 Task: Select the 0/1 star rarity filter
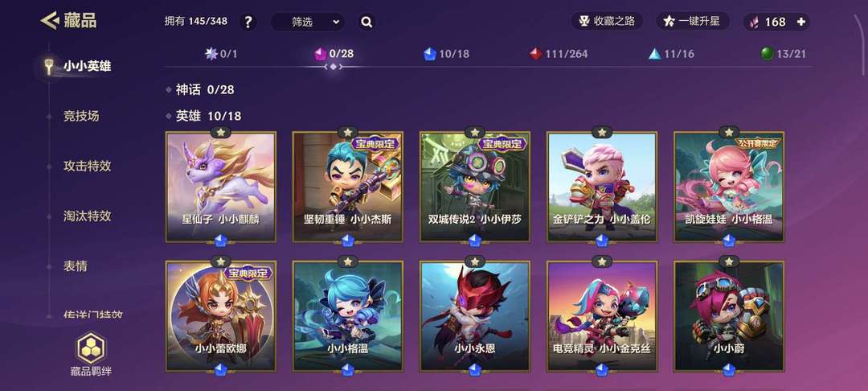pyautogui.click(x=221, y=54)
